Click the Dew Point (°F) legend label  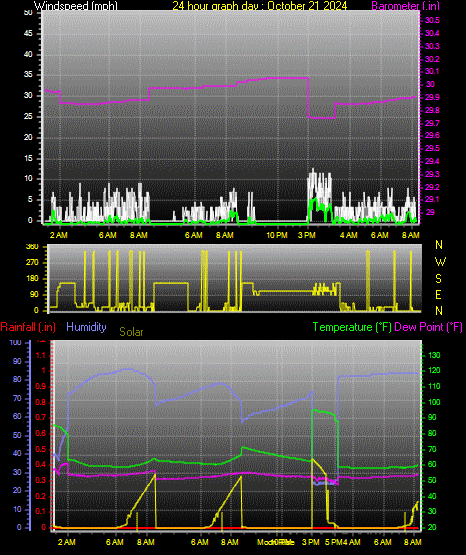[428, 327]
